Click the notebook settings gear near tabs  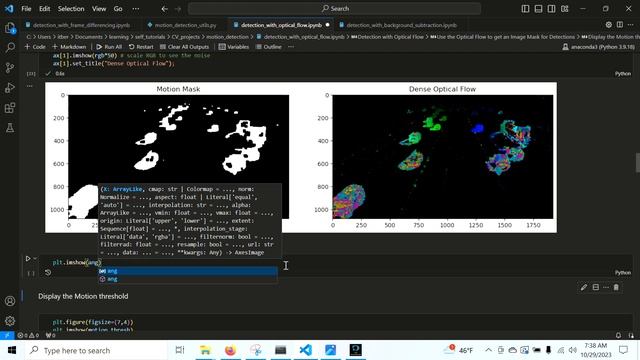(609, 25)
